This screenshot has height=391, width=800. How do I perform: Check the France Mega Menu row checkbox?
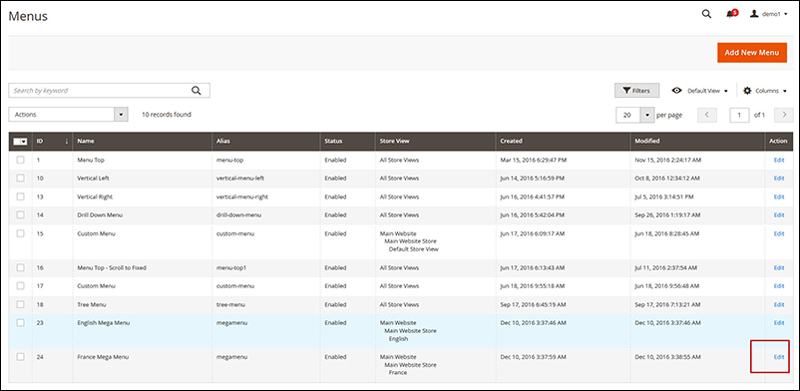20,357
